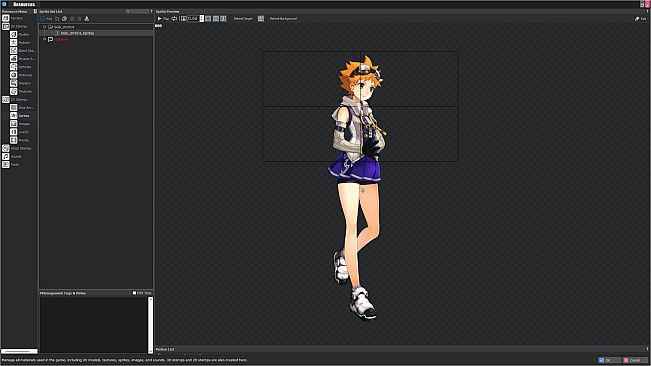651x366 pixels.
Task: Click the Default Background button
Action: point(283,19)
